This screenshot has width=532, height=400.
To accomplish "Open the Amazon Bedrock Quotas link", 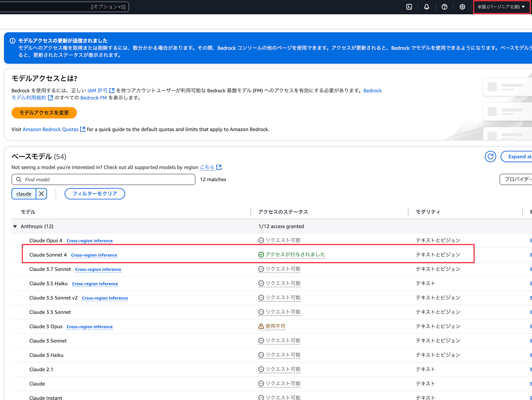I will tap(51, 129).
